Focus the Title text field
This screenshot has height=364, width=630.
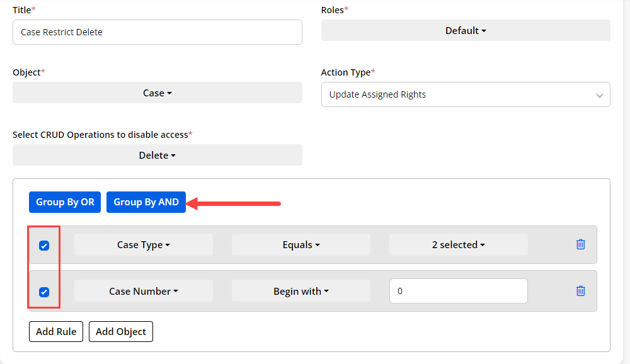pos(157,32)
